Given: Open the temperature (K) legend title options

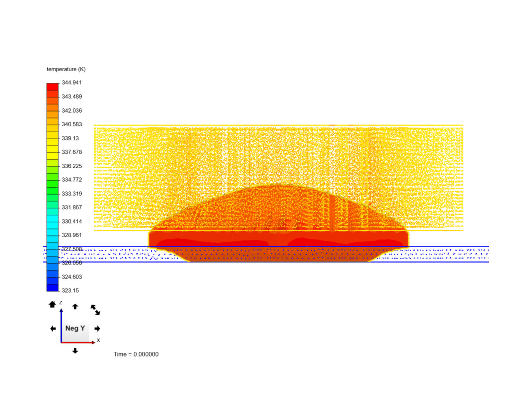Looking at the screenshot, I should pyautogui.click(x=66, y=69).
